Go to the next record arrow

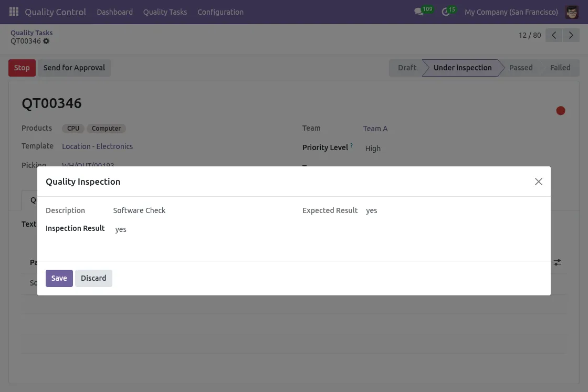pos(571,35)
